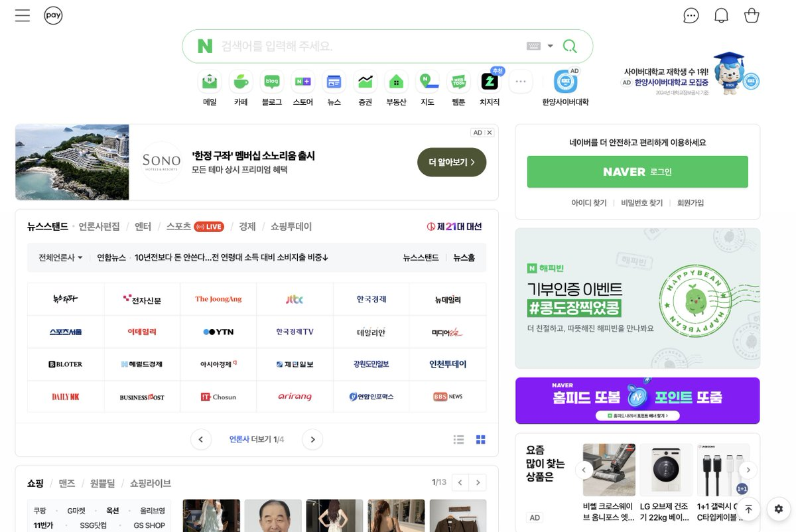Open the LG 오브제 건조기 product
796x532 pixels.
click(x=666, y=484)
